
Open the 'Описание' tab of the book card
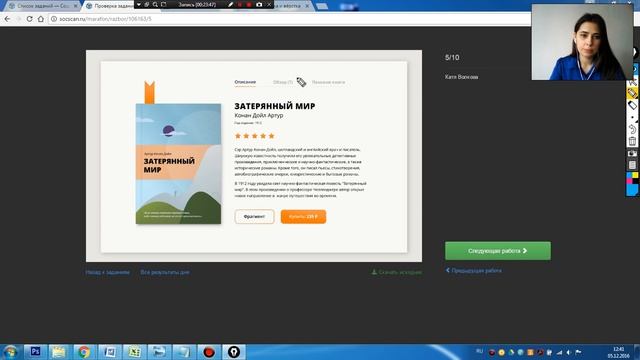(245, 82)
